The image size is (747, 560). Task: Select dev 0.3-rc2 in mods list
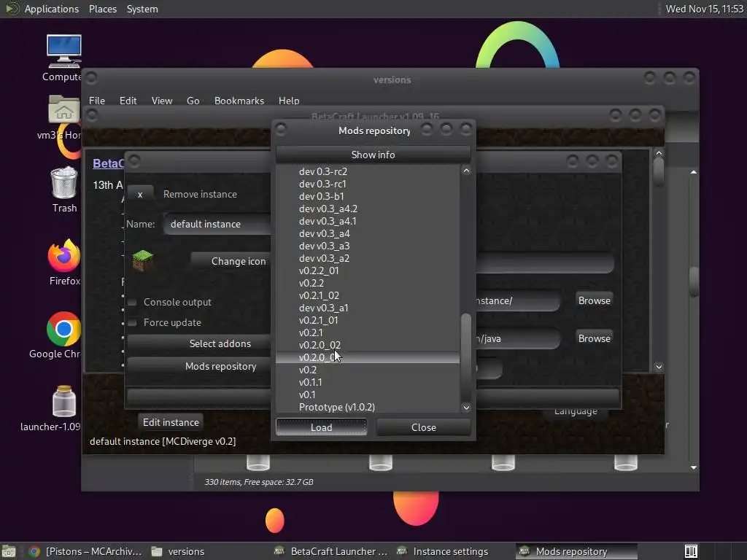coord(368,171)
